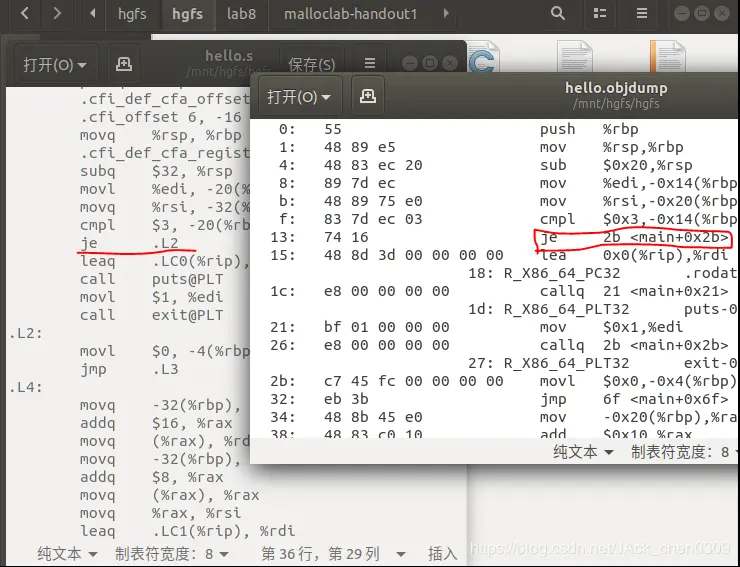Select the malloclab-handout1 path segment
The image size is (740, 567).
click(351, 14)
